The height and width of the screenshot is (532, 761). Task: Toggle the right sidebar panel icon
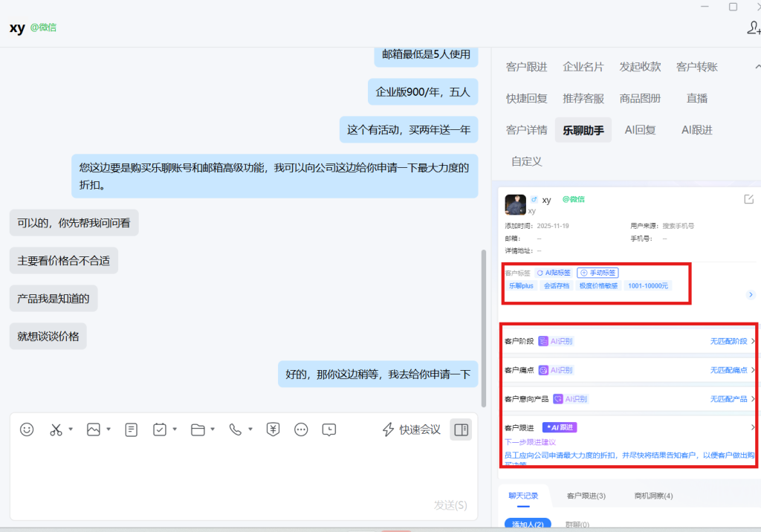coord(461,429)
